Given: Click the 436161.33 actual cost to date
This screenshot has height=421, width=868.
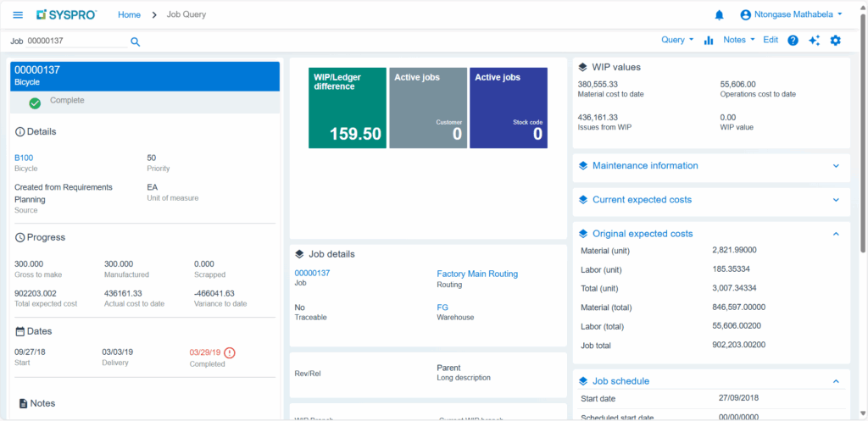Looking at the screenshot, I should point(123,293).
